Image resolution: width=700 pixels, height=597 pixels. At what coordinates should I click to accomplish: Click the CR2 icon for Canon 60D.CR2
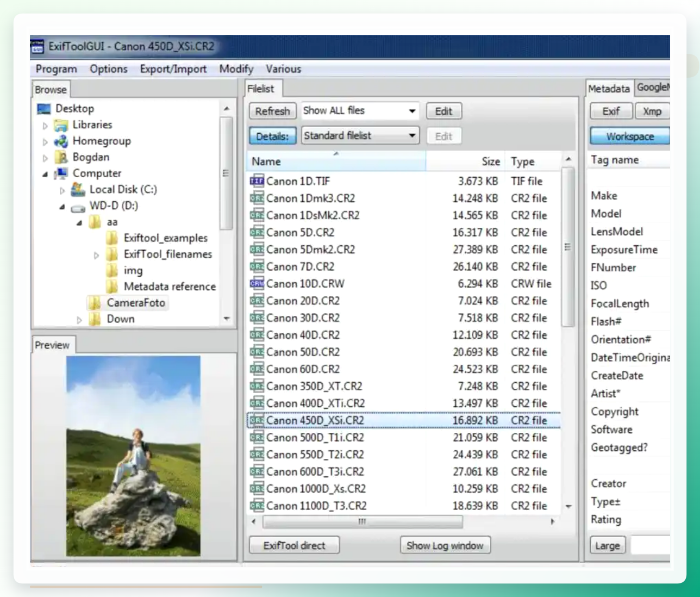(x=257, y=369)
